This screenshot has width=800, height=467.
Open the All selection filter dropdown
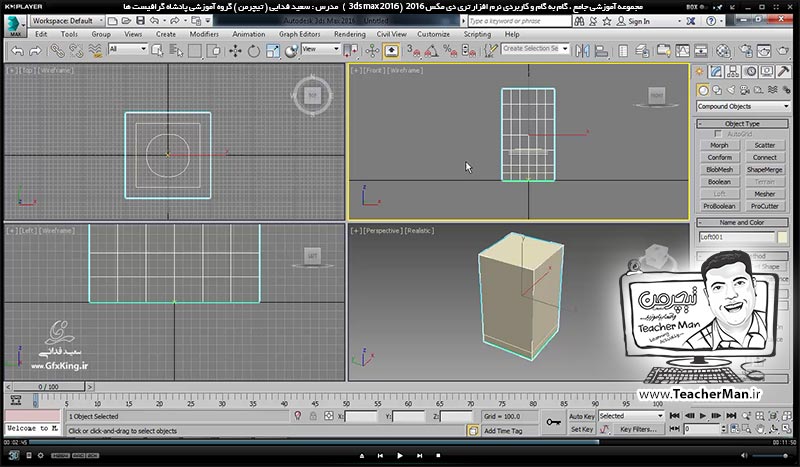[128, 49]
